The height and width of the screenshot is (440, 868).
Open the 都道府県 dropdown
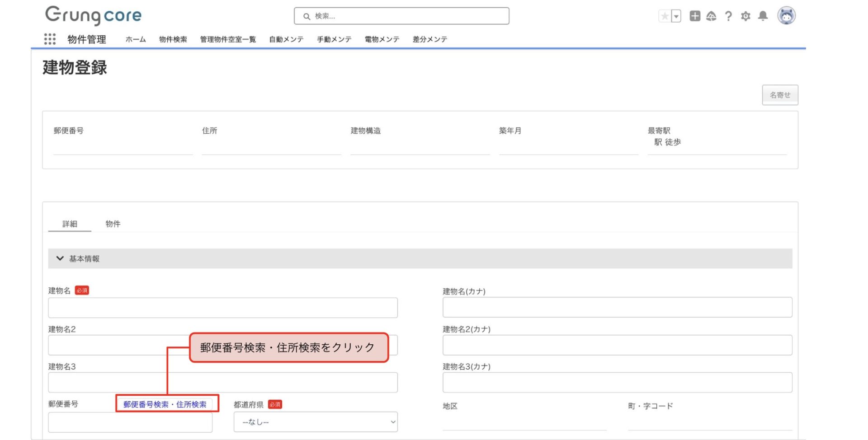click(x=315, y=422)
